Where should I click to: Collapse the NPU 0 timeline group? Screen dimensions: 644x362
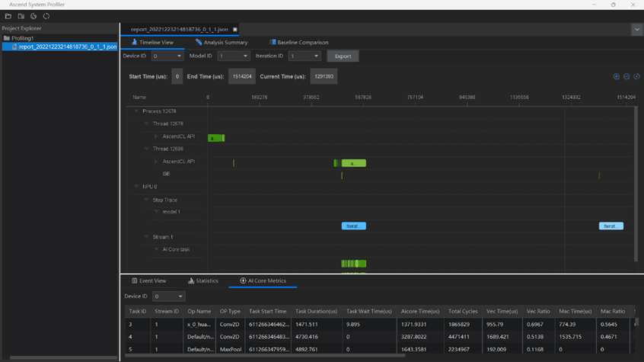coord(137,187)
